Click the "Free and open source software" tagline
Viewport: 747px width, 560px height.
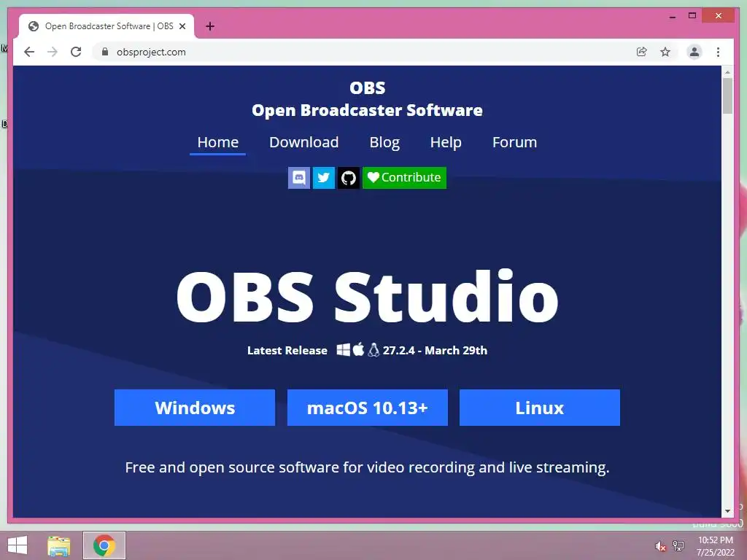368,467
